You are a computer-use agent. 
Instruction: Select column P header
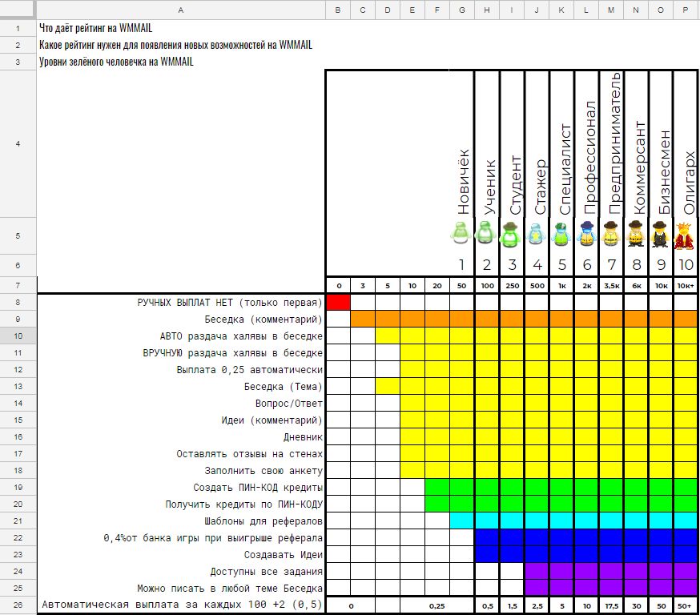click(x=686, y=10)
